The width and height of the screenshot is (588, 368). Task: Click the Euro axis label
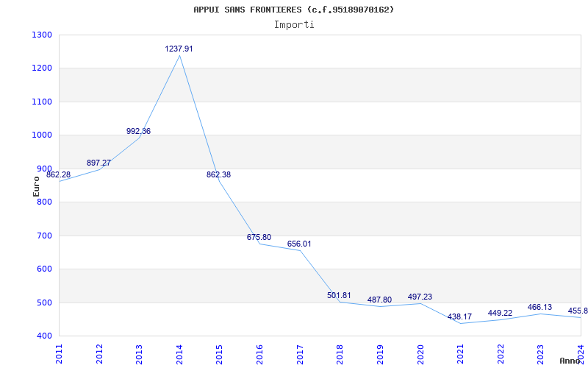[36, 186]
